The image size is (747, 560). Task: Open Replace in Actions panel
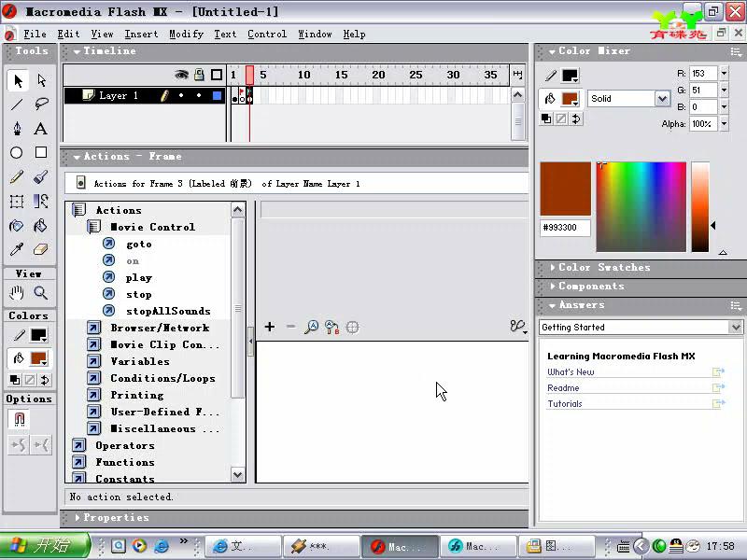tap(332, 328)
